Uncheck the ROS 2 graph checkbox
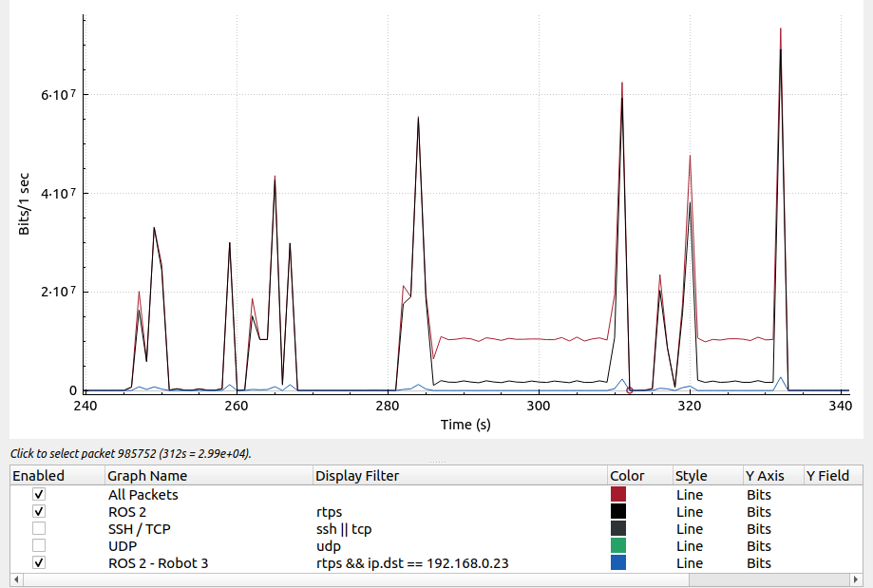Image resolution: width=873 pixels, height=588 pixels. [x=39, y=512]
